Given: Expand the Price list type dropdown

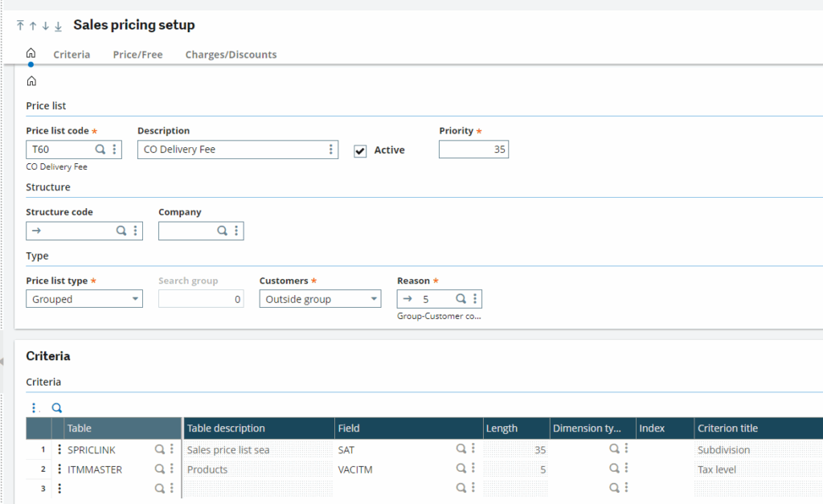Looking at the screenshot, I should [x=133, y=299].
